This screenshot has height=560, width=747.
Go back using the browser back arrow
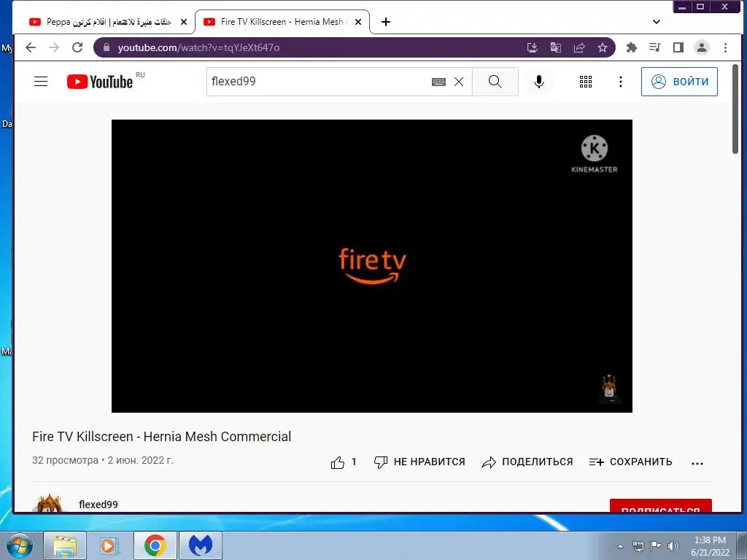[31, 47]
